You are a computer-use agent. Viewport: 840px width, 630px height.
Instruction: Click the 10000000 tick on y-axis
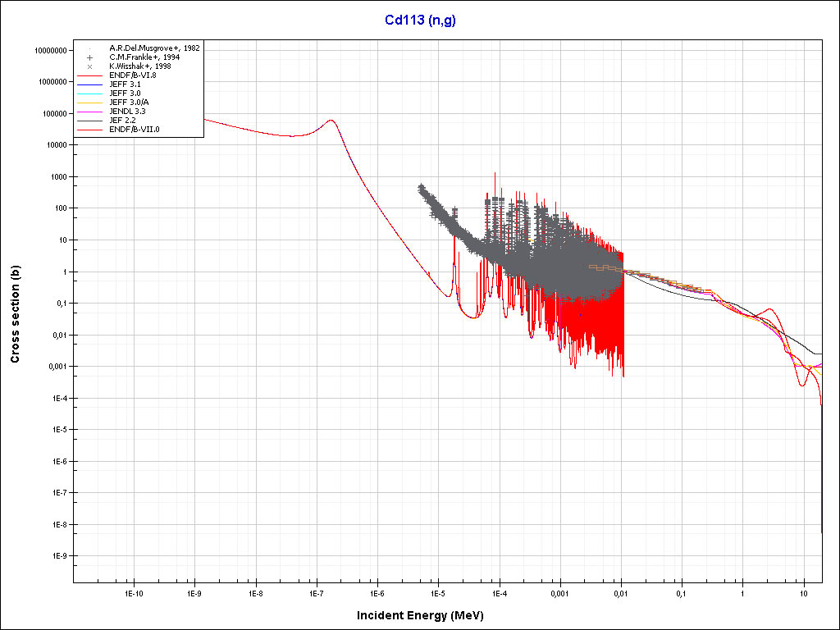(51, 50)
